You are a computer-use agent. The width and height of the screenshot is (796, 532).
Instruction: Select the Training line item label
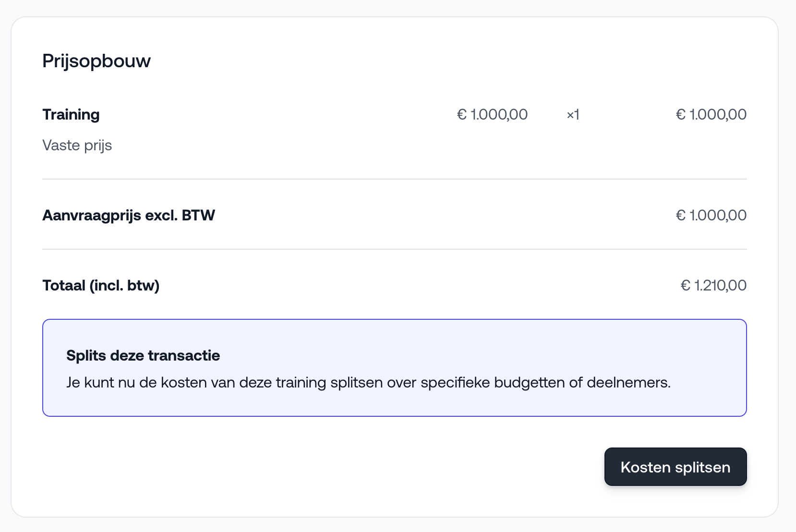[x=71, y=115]
